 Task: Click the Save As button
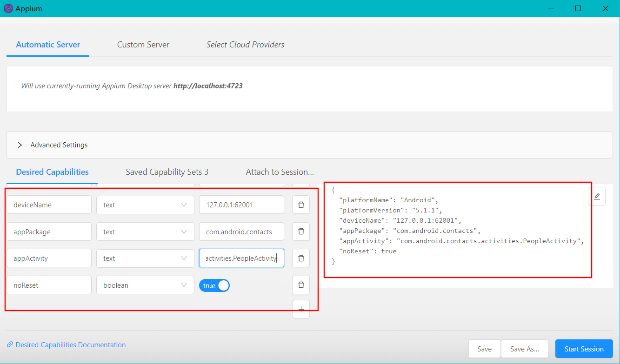(524, 349)
